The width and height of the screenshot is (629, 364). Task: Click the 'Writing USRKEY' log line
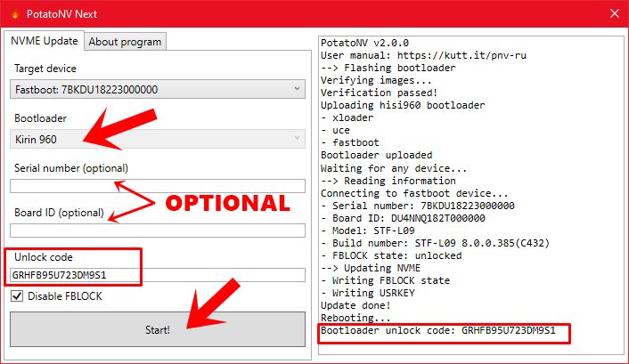[367, 293]
